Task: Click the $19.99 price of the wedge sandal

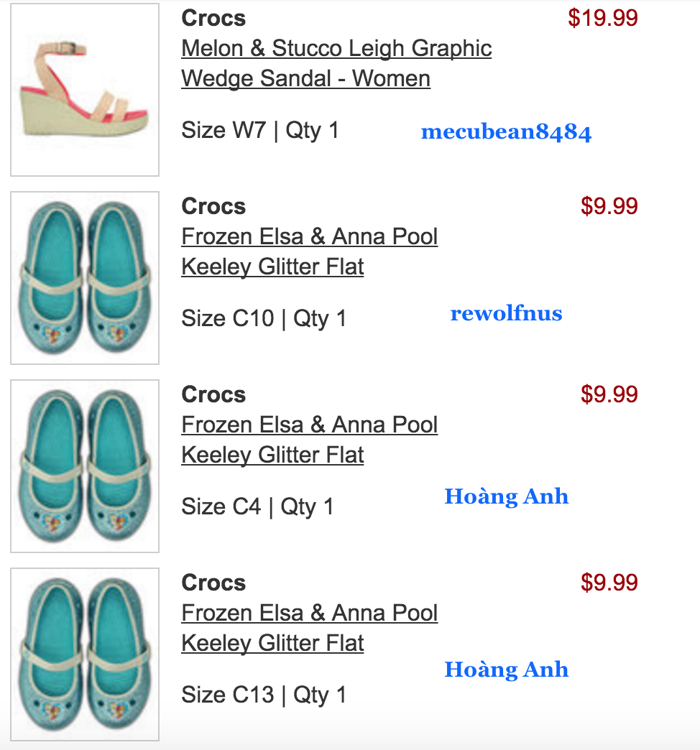Action: (603, 18)
